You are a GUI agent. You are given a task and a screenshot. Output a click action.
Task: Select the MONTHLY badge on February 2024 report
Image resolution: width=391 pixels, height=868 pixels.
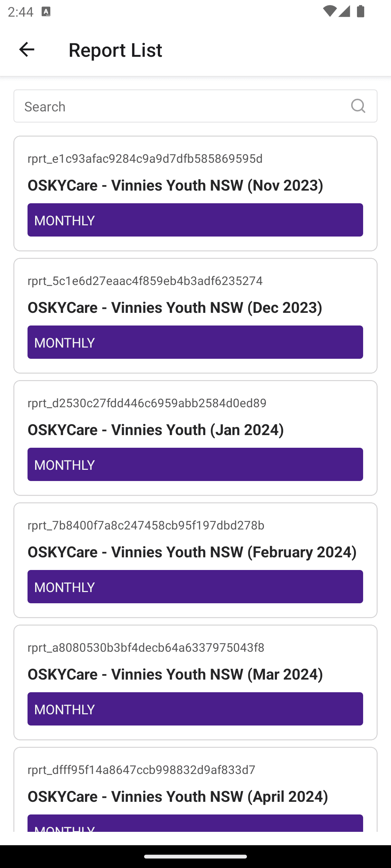click(x=195, y=587)
